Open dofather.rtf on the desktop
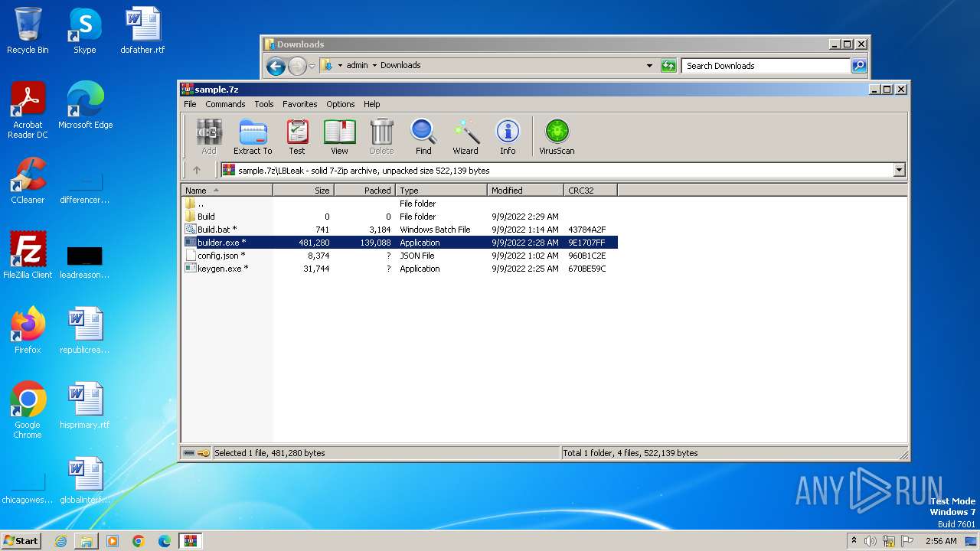This screenshot has width=980, height=551. (x=142, y=31)
